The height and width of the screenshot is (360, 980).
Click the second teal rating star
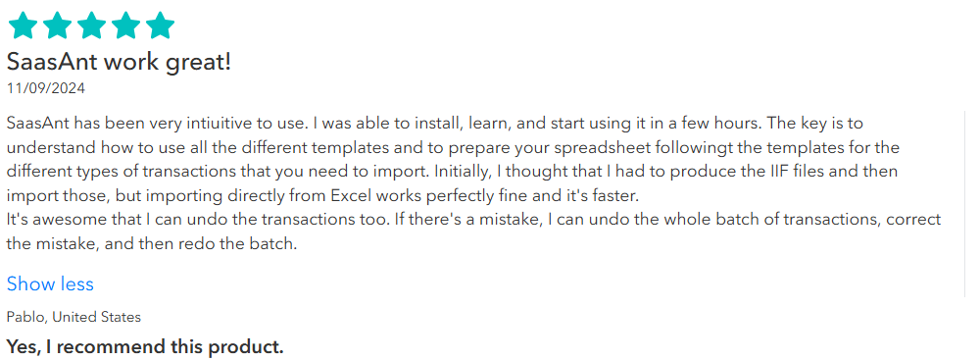58,26
